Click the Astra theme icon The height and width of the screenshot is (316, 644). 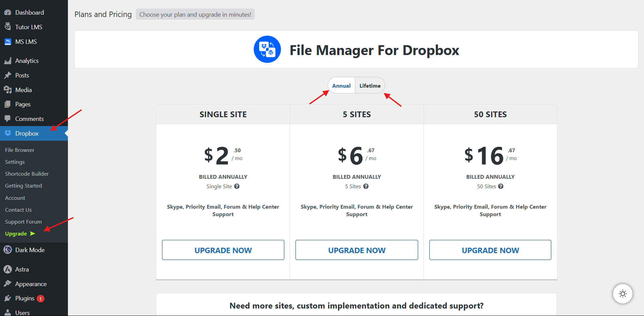click(x=7, y=269)
